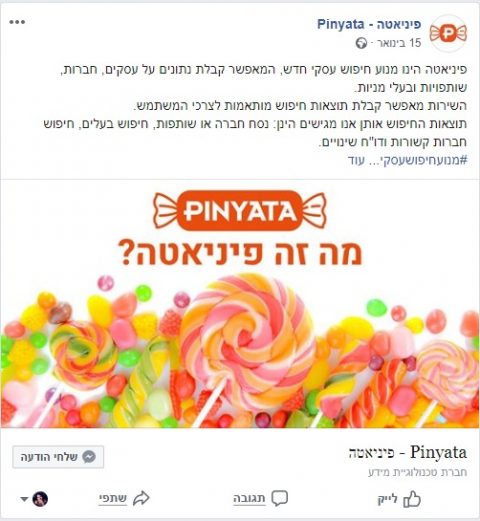480x521 pixels.
Task: Open the three-dot post options menu
Action: click(x=17, y=22)
